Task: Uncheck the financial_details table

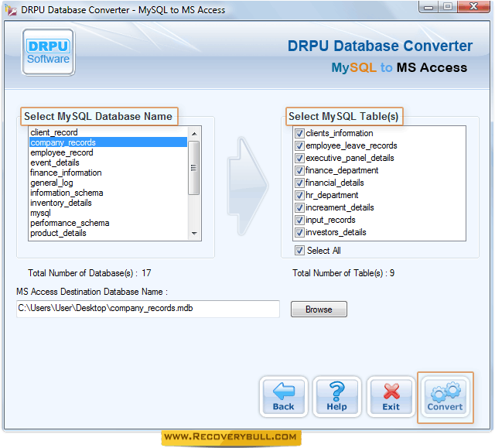Action: (x=299, y=183)
